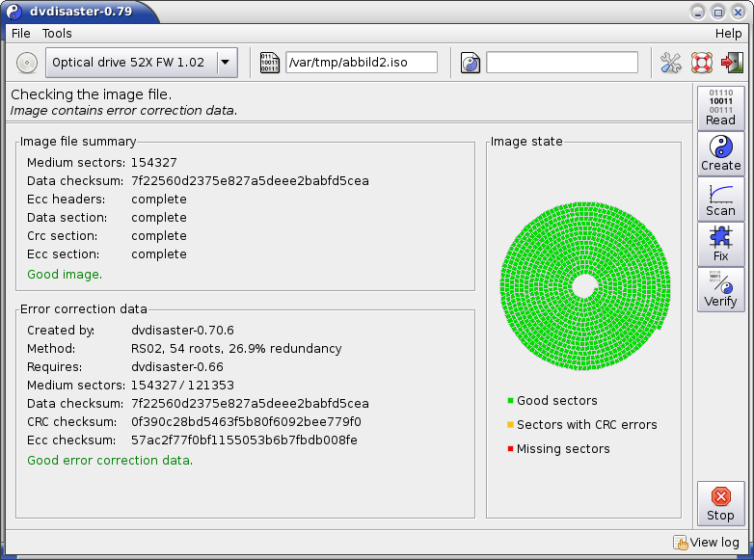Open the File menu
The image size is (754, 560).
click(x=20, y=33)
